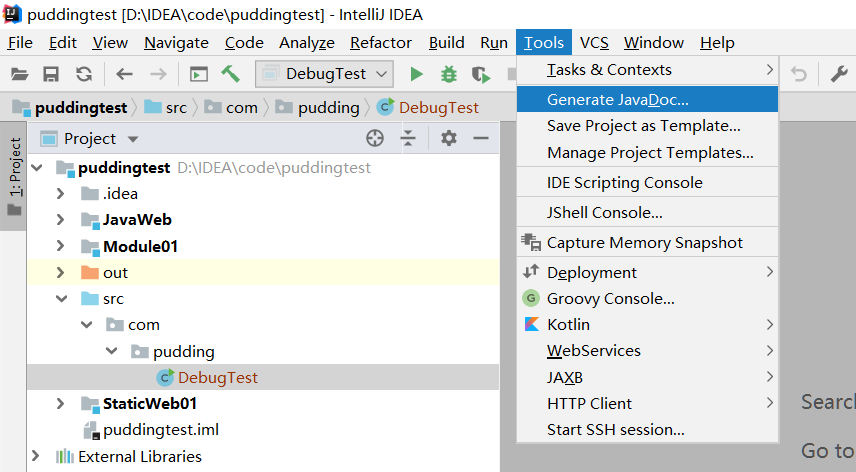Click the Kotlin logo icon in menu

[x=532, y=324]
